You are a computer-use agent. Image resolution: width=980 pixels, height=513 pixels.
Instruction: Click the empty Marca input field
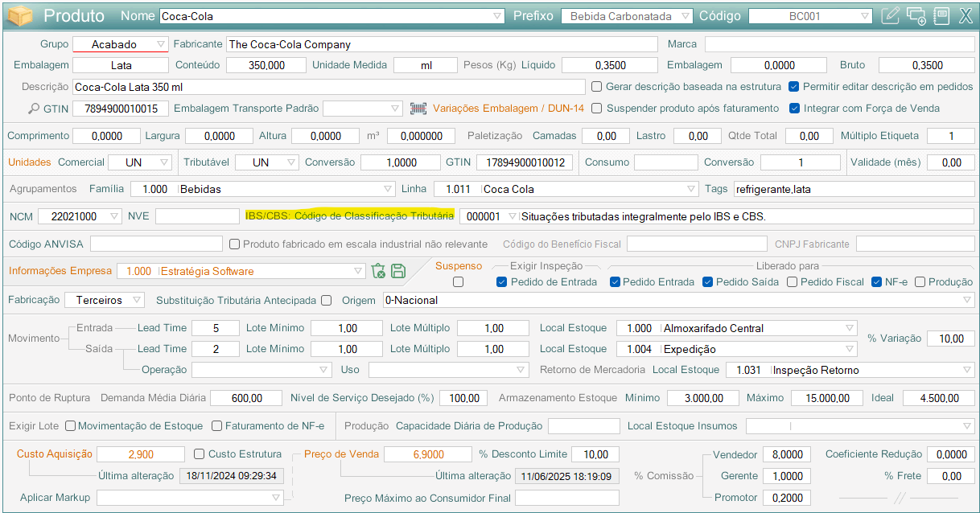(x=839, y=44)
